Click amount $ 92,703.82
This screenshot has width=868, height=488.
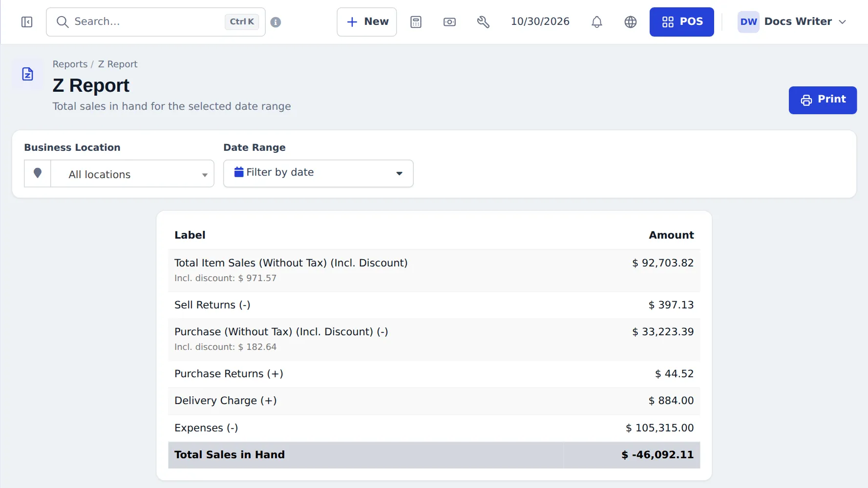point(663,263)
